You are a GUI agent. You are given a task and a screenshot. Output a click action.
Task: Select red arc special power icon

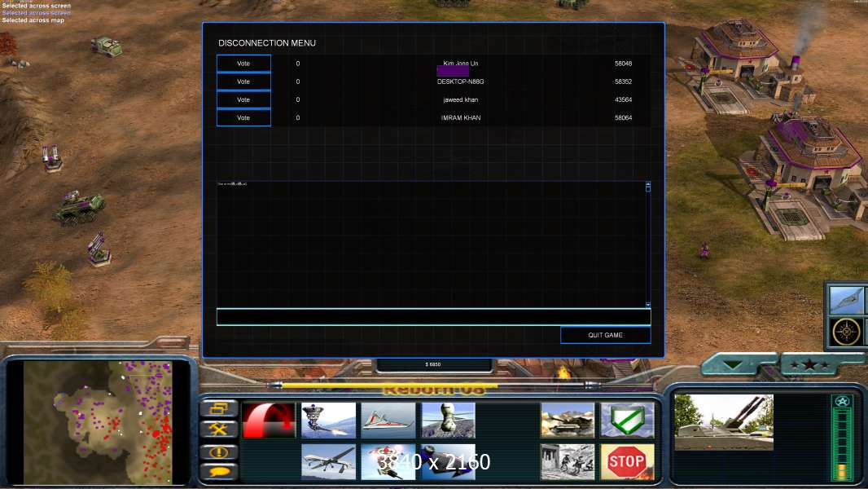269,420
